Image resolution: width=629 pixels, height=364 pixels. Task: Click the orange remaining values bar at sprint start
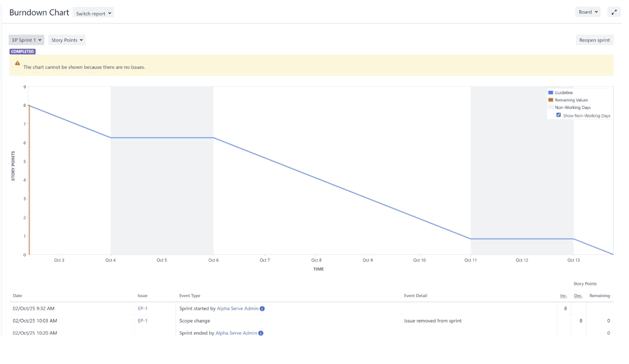pos(29,178)
